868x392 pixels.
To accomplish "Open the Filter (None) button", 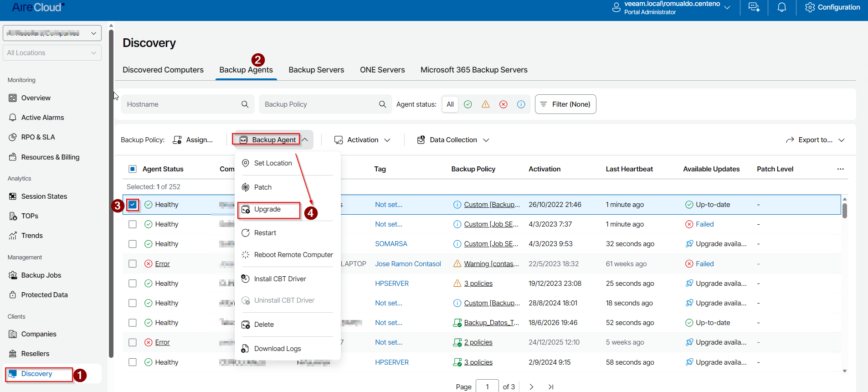I will (x=565, y=104).
